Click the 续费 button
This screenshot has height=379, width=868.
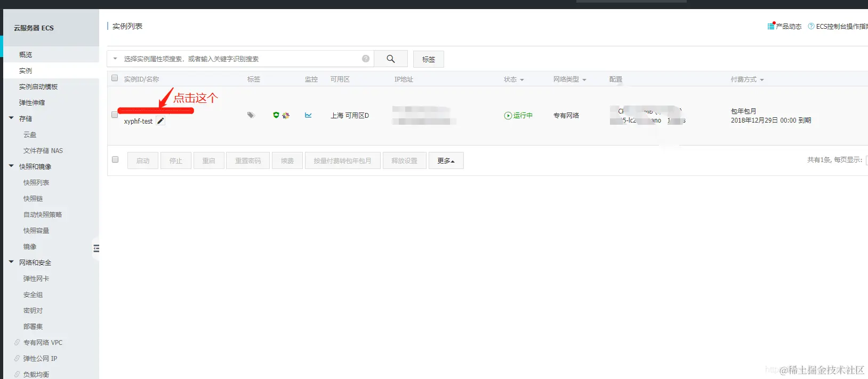tap(287, 160)
